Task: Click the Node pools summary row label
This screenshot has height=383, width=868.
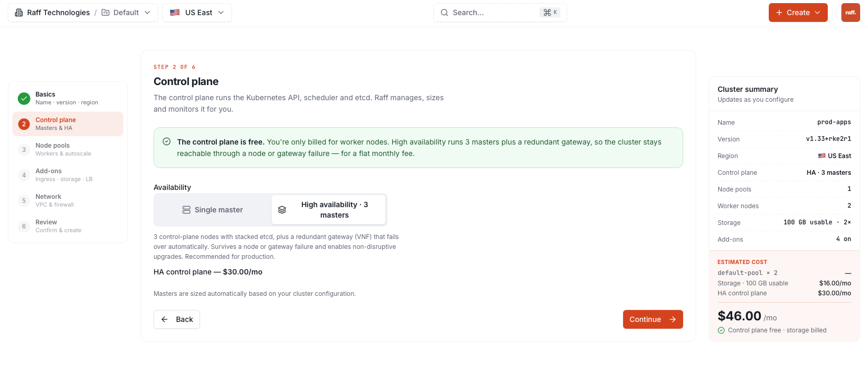Action: click(x=734, y=189)
